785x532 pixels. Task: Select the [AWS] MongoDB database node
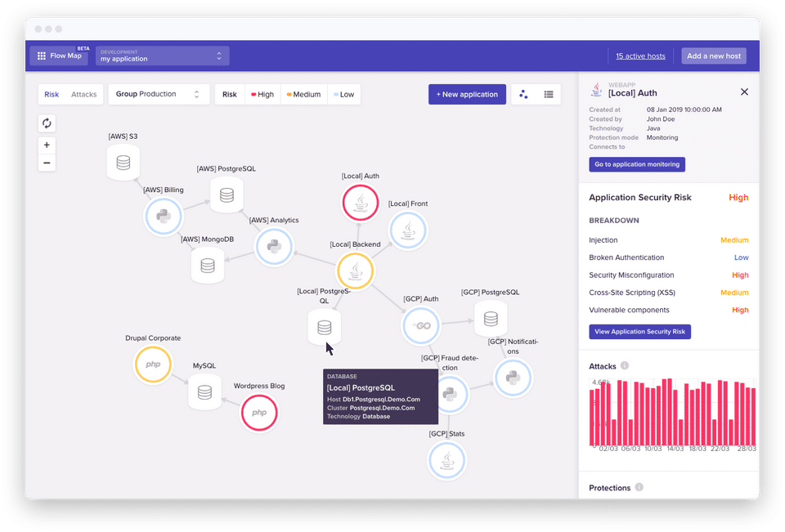(208, 266)
